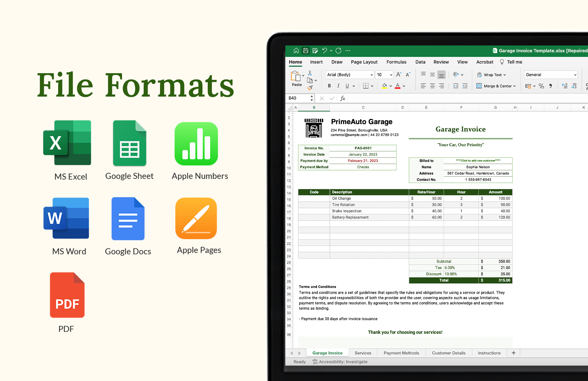Toggle Underline formatting

347,86
